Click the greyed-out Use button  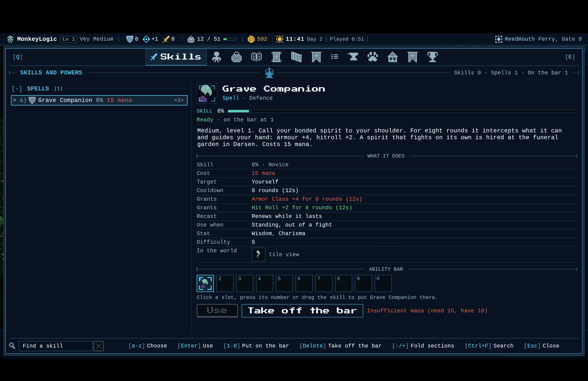coord(217,311)
